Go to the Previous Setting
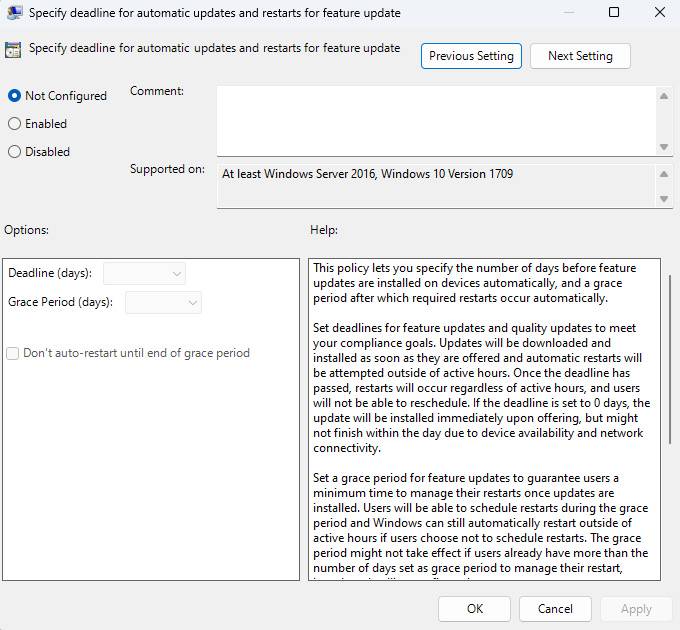This screenshot has width=680, height=630. (471, 56)
